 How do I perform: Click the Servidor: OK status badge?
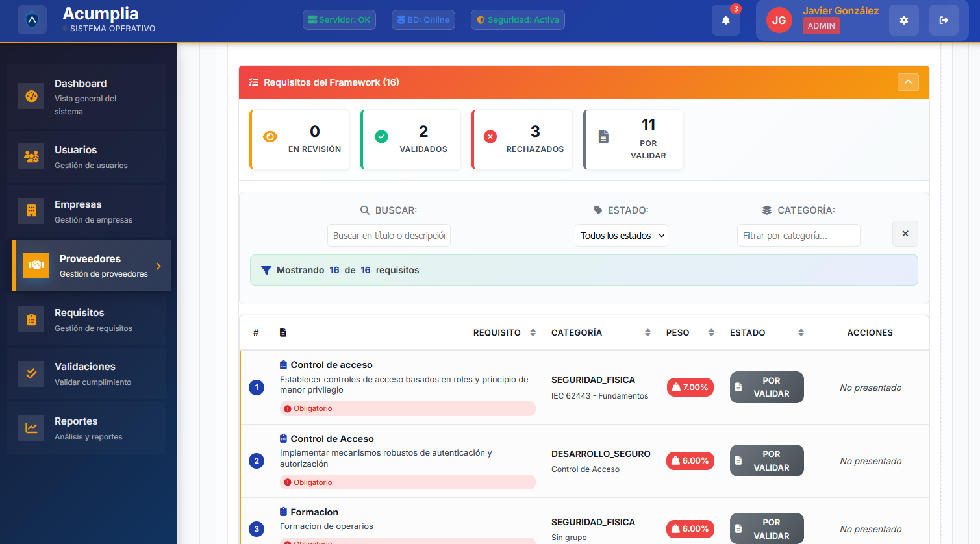pos(339,19)
